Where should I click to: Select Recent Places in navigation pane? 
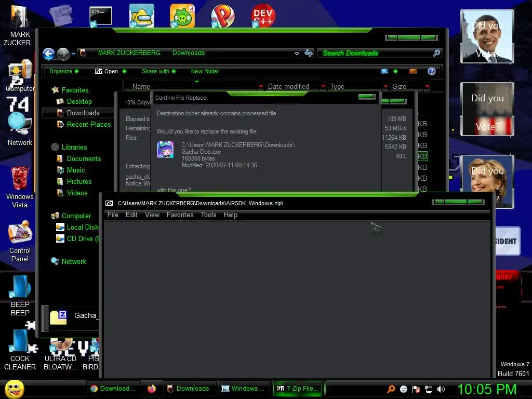coord(88,125)
